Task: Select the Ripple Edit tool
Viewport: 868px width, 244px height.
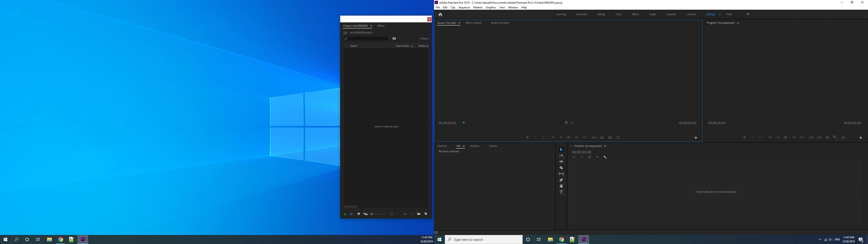Action: [561, 162]
